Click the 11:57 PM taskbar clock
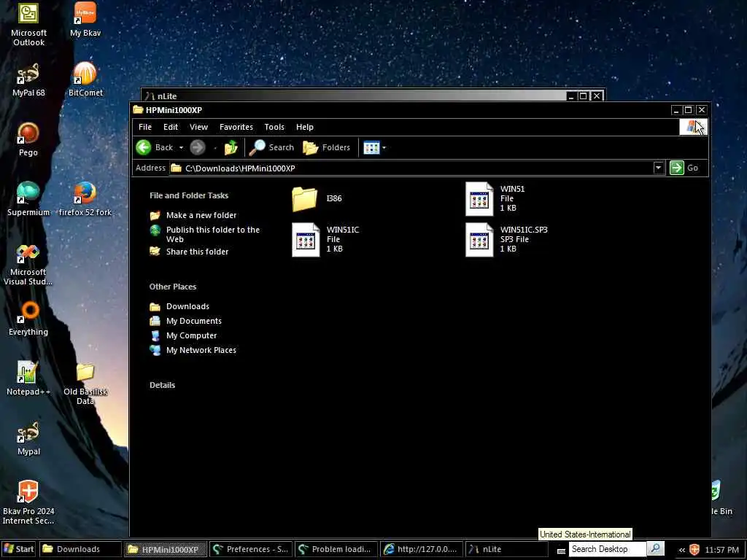The width and height of the screenshot is (747, 560). point(721,550)
